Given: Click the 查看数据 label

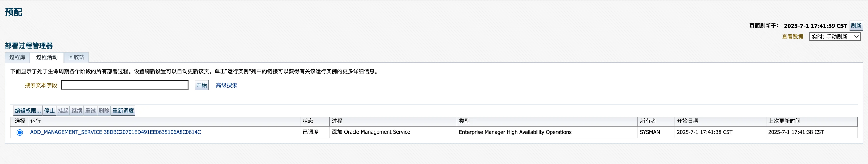Looking at the screenshot, I should pos(793,37).
